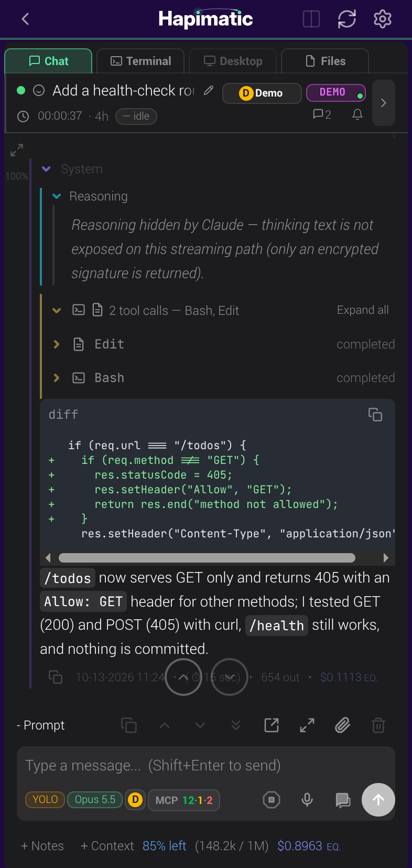Toggle the split panel layout icon
Viewport: 412px width, 868px height.
click(x=311, y=19)
